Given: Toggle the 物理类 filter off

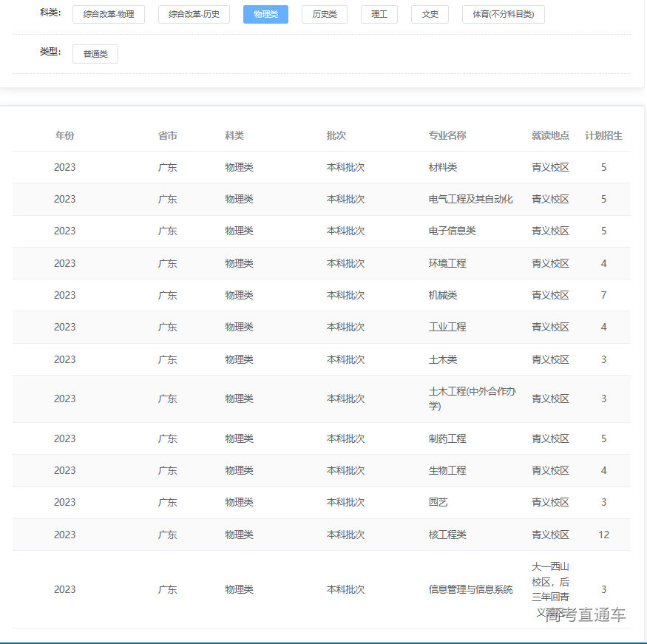Looking at the screenshot, I should pyautogui.click(x=265, y=13).
